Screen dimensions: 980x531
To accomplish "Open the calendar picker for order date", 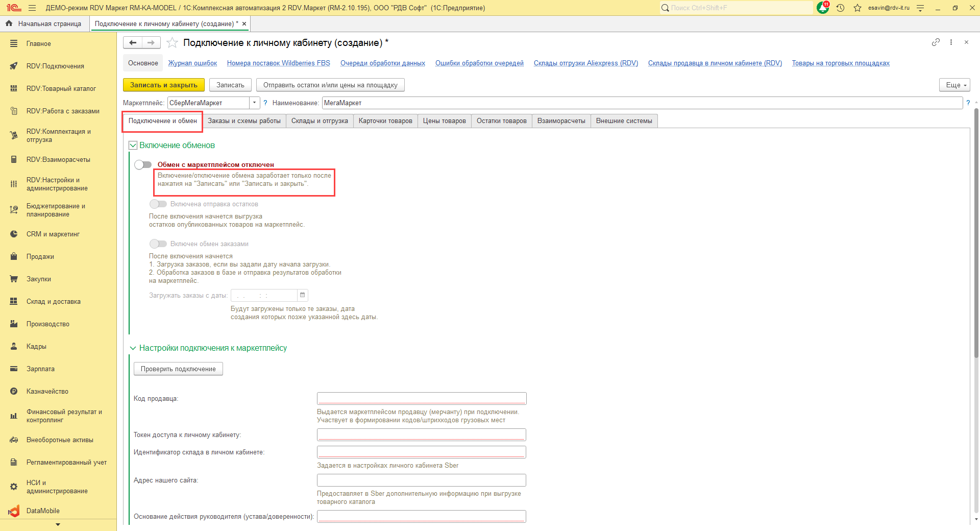I will coord(303,295).
